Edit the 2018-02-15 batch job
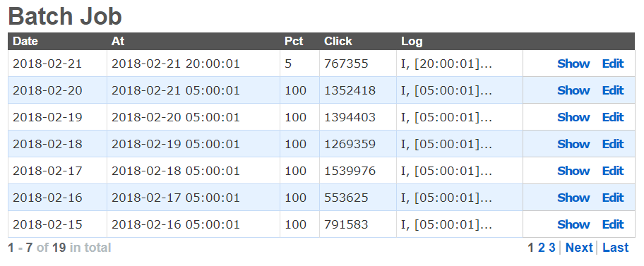The width and height of the screenshot is (644, 266). click(613, 224)
